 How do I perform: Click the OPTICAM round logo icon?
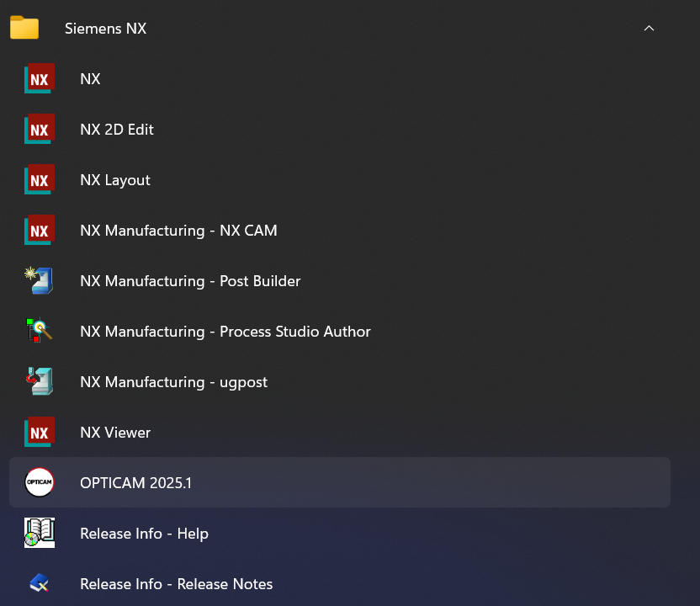(40, 482)
